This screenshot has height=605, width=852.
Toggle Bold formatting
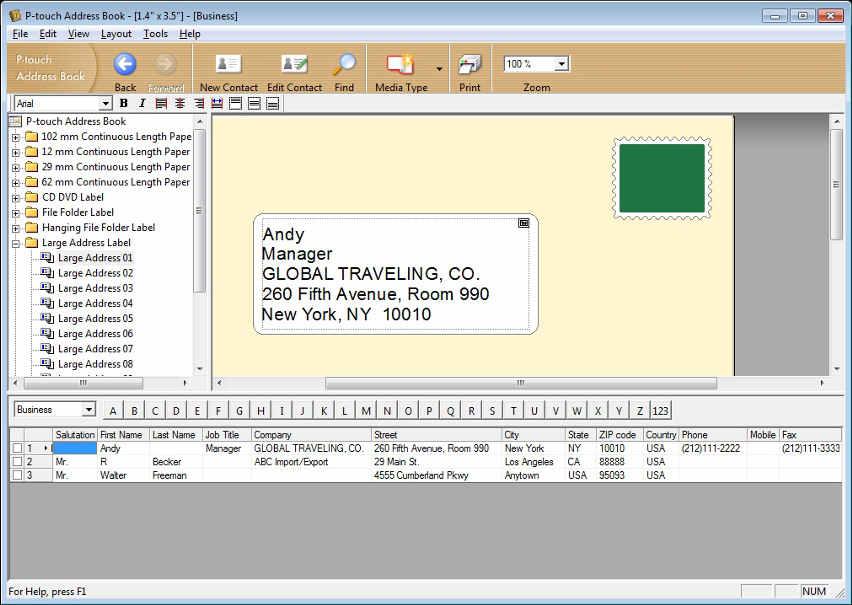(124, 103)
